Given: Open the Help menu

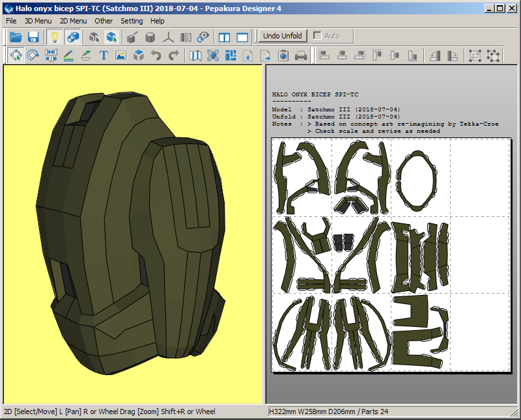Looking at the screenshot, I should coord(158,21).
